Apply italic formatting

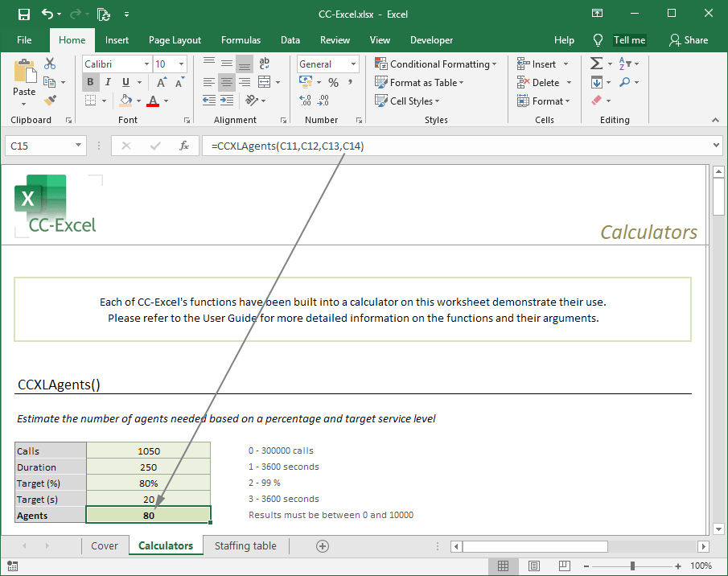pyautogui.click(x=107, y=82)
